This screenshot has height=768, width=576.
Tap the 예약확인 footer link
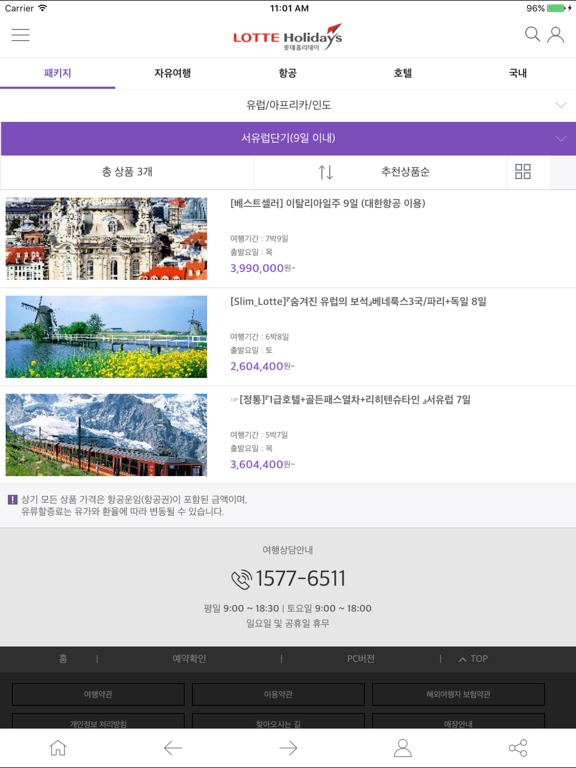pos(189,659)
